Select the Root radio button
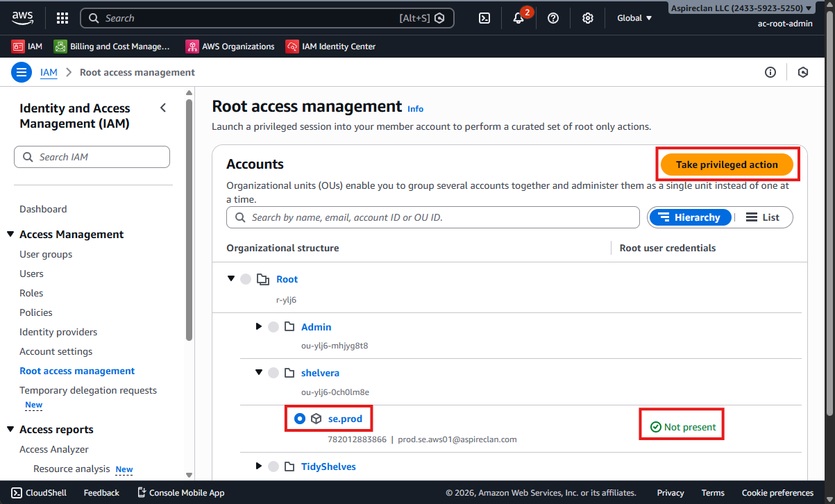The width and height of the screenshot is (835, 504). click(x=246, y=279)
